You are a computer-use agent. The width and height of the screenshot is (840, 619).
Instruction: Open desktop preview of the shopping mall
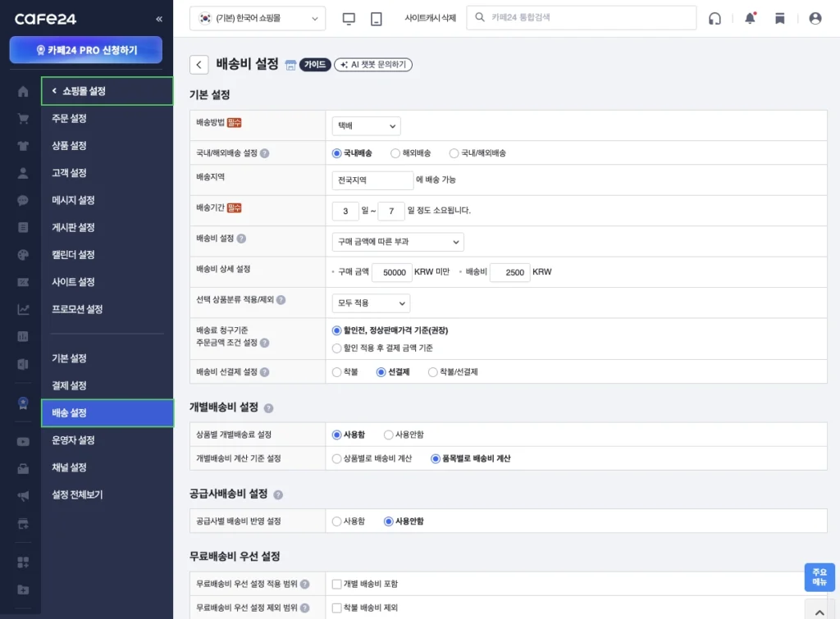tap(349, 18)
